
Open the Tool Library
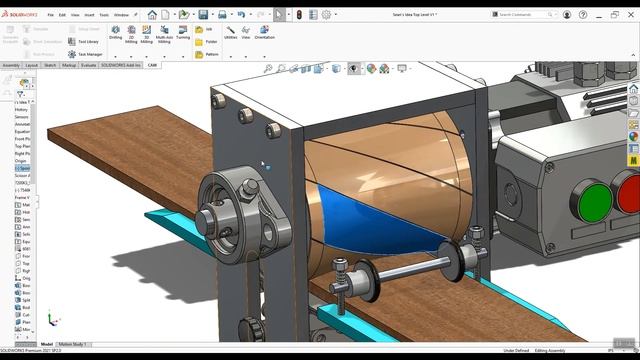(84, 42)
